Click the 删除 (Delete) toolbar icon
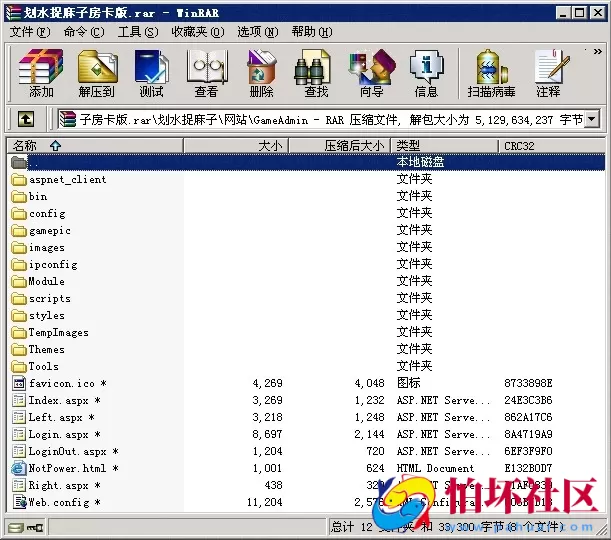The height and width of the screenshot is (540, 611). (261, 72)
